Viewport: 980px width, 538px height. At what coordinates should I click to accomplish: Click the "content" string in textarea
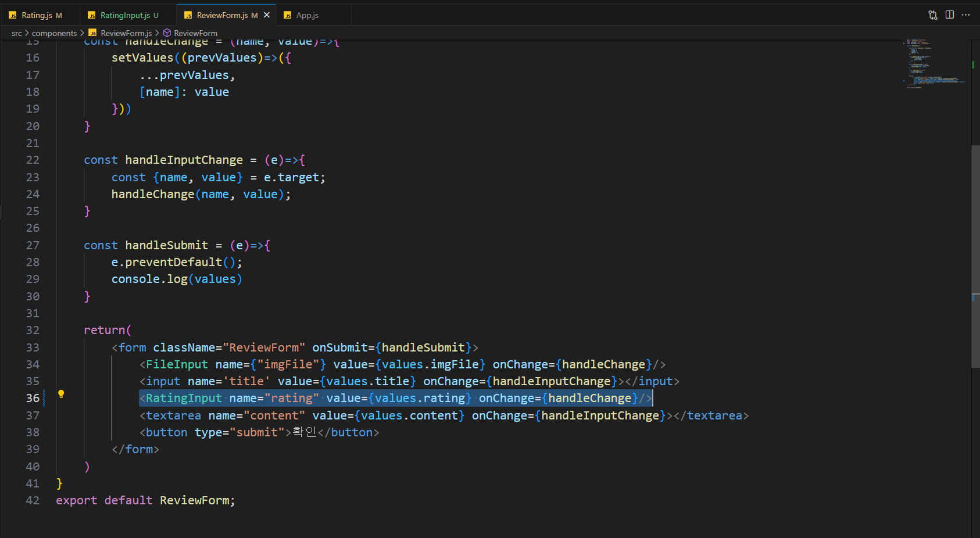pyautogui.click(x=274, y=416)
